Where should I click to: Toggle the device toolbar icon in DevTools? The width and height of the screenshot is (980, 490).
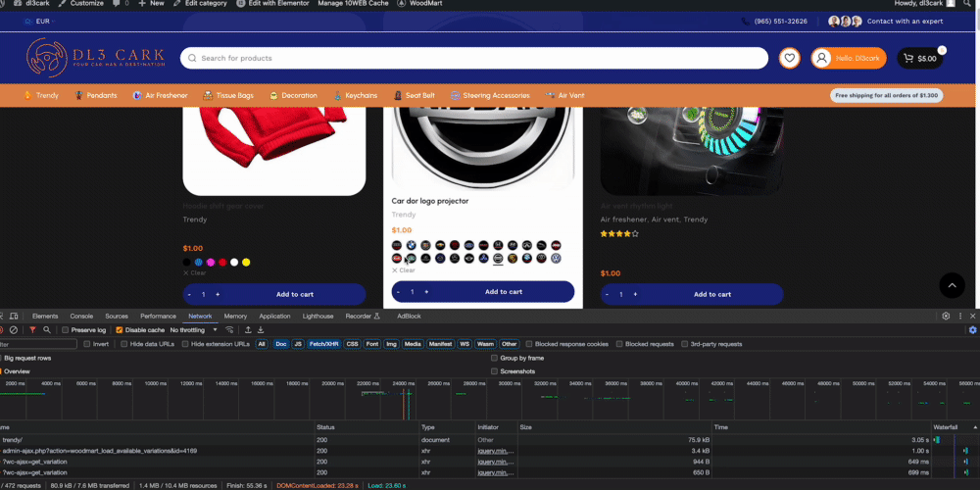(x=14, y=317)
